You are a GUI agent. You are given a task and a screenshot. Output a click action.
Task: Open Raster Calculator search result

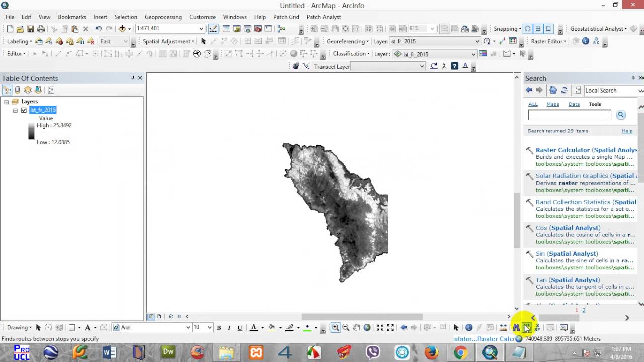pyautogui.click(x=587, y=150)
